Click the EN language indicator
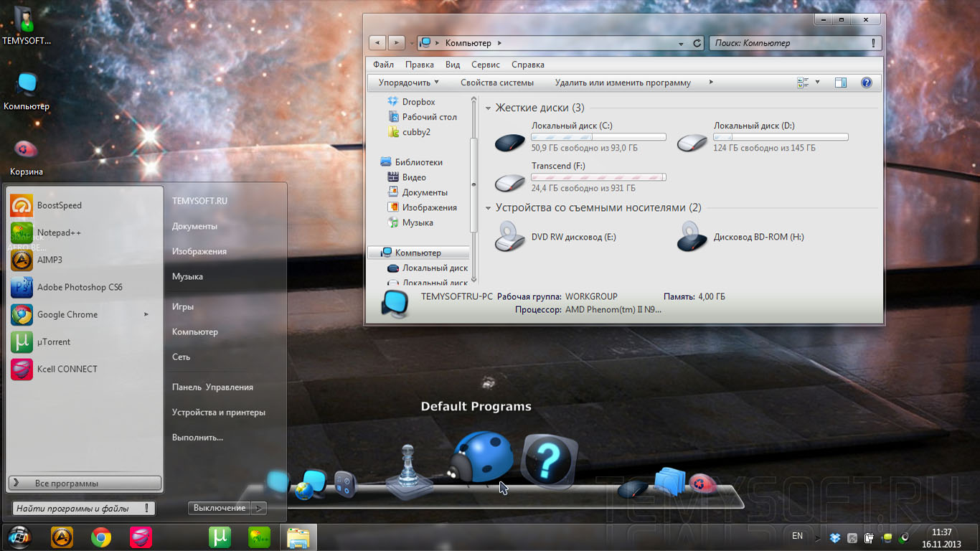Viewport: 980px width, 551px height. [x=797, y=535]
